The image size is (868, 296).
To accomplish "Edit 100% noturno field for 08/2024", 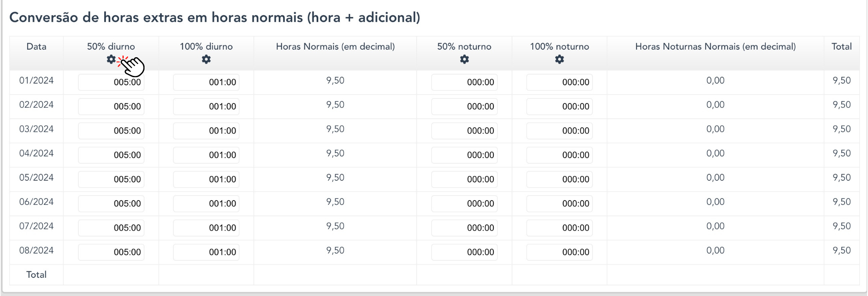I will click(x=559, y=252).
